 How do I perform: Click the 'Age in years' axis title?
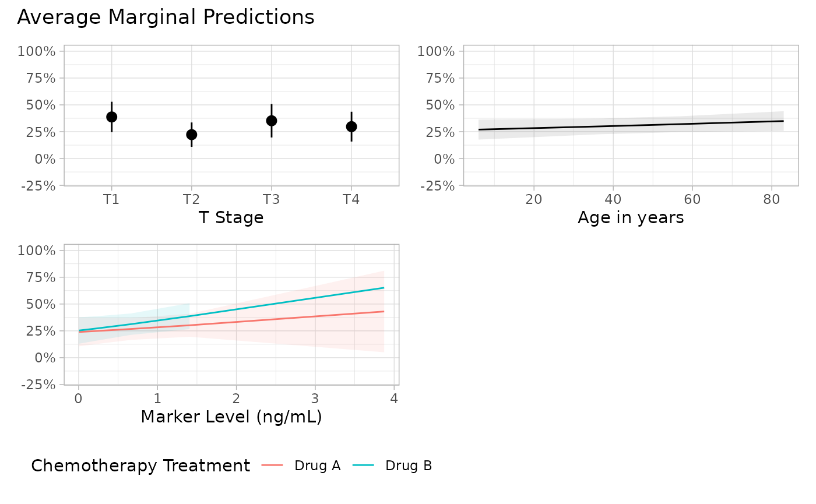(x=631, y=217)
